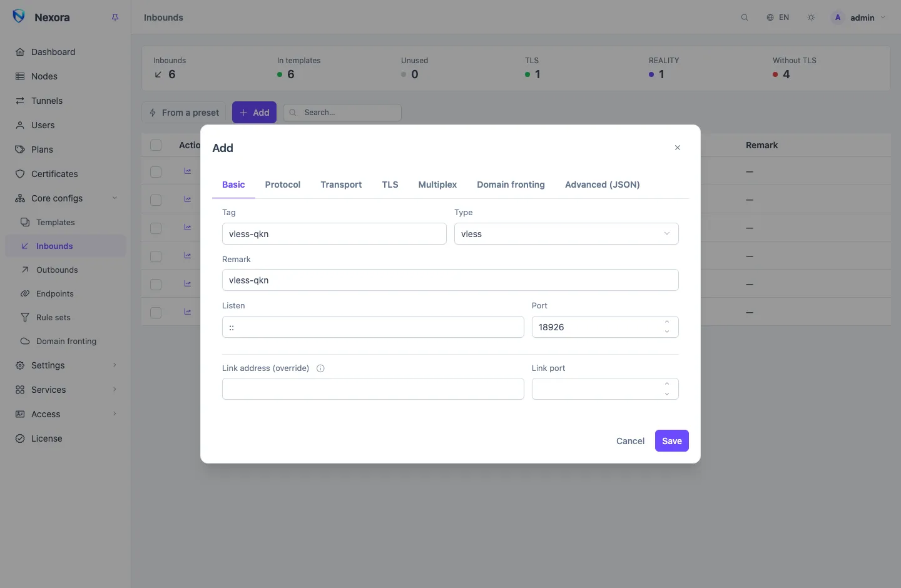
Task: Close the Add dialog with X
Action: pos(678,148)
